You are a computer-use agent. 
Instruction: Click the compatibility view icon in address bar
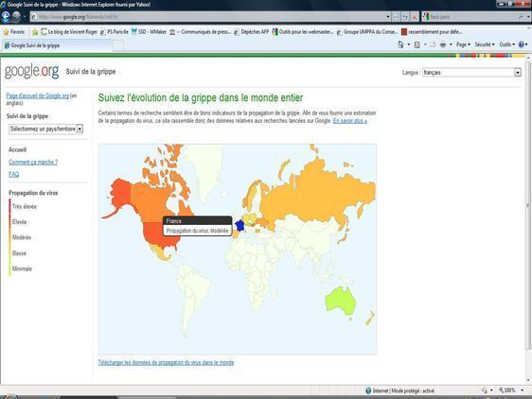point(396,17)
